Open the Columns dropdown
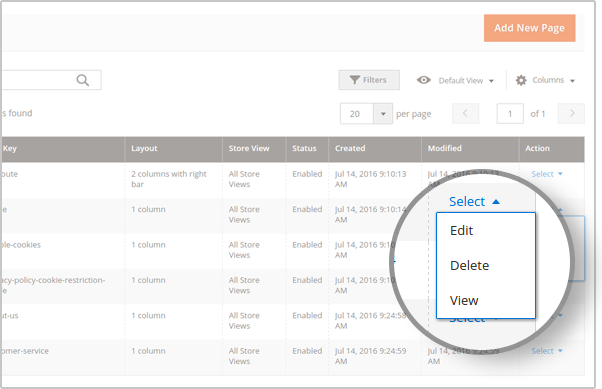The image size is (602, 389). (x=553, y=80)
